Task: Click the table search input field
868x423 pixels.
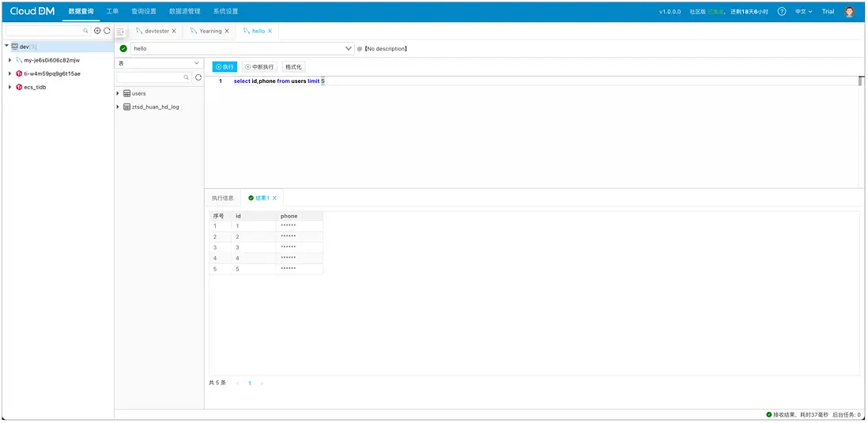Action: pos(154,77)
